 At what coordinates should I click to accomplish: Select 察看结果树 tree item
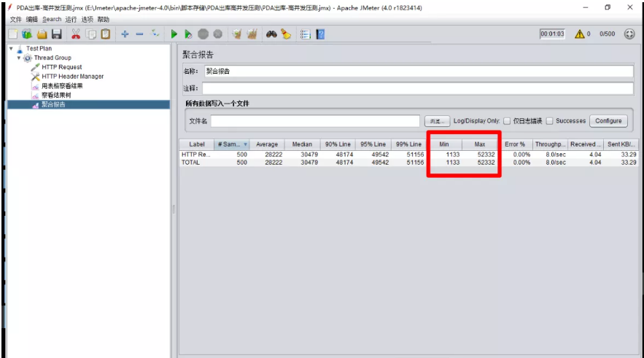56,95
